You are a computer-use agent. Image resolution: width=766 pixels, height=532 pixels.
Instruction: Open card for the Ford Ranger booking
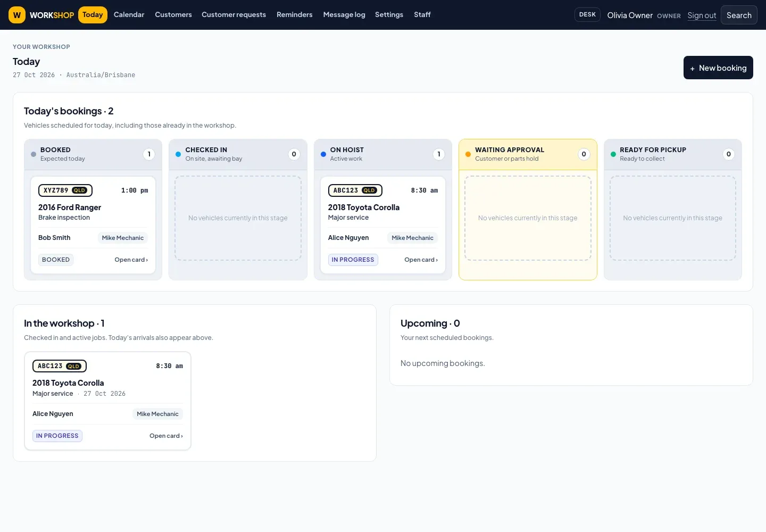(131, 260)
